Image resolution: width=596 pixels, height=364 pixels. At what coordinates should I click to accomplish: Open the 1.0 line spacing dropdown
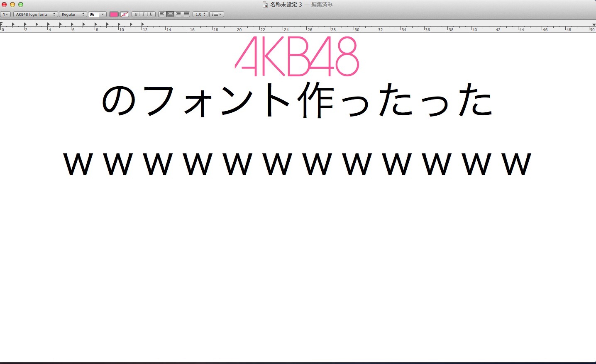pos(200,14)
